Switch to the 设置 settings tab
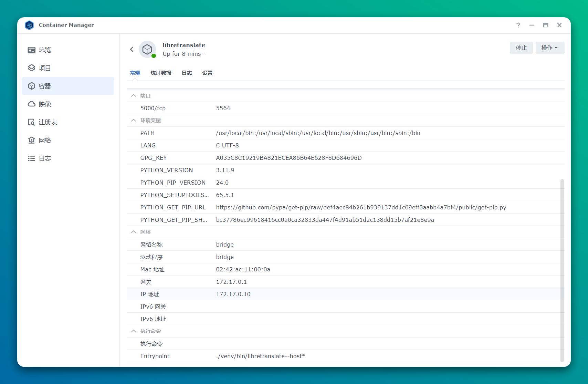588x384 pixels. pos(207,73)
